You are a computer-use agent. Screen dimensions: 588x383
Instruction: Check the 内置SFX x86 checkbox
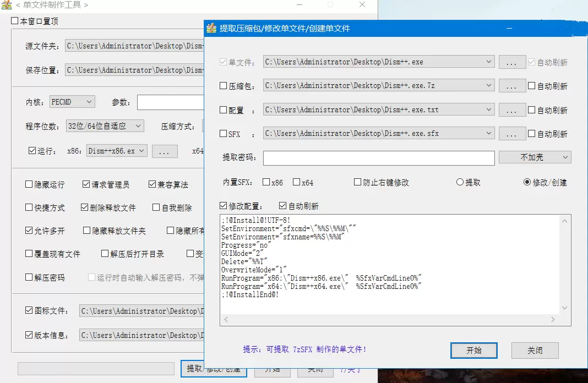coord(266,182)
